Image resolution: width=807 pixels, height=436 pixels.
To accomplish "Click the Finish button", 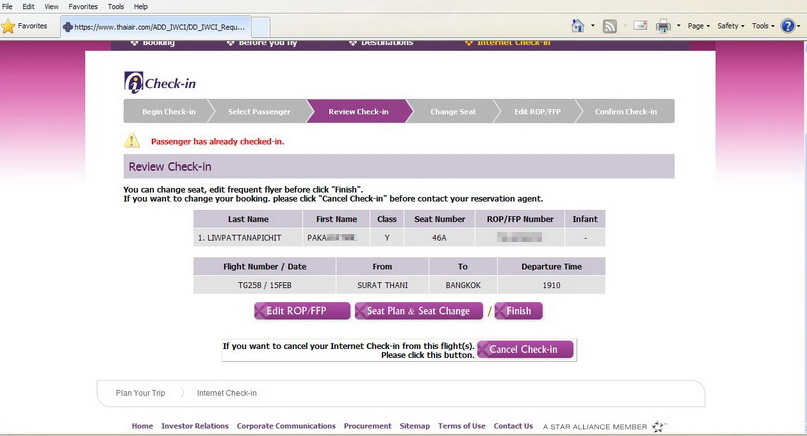I will 518,311.
